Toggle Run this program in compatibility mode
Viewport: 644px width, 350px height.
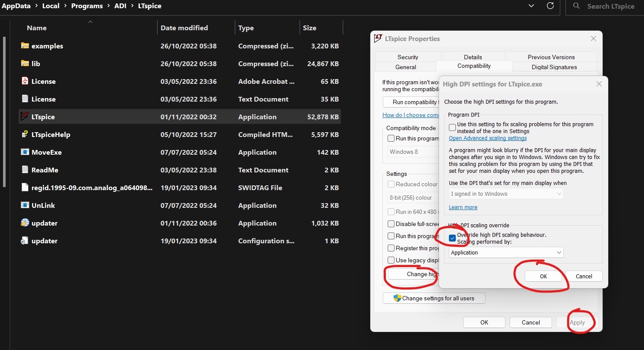[x=391, y=138]
